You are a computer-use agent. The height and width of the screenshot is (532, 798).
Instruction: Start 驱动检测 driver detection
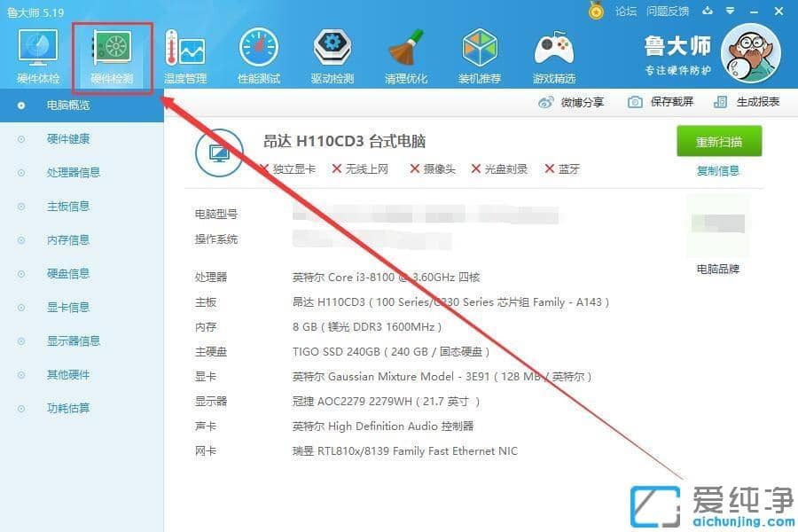click(x=332, y=53)
